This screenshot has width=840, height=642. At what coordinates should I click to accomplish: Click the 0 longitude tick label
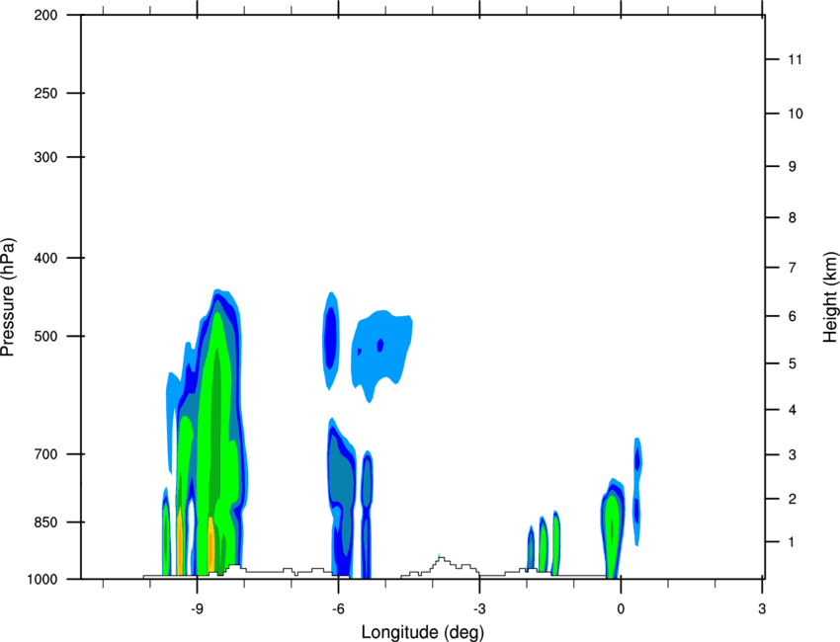(x=621, y=608)
